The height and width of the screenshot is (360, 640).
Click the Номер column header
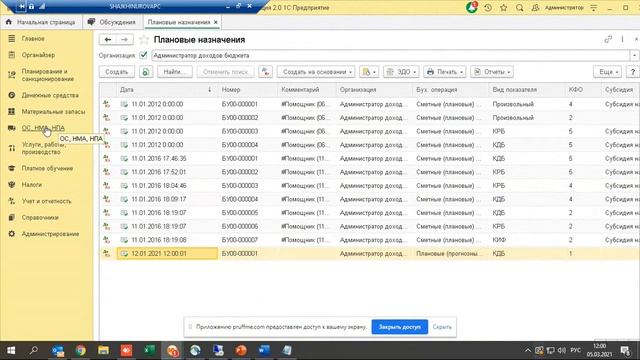[x=248, y=89]
